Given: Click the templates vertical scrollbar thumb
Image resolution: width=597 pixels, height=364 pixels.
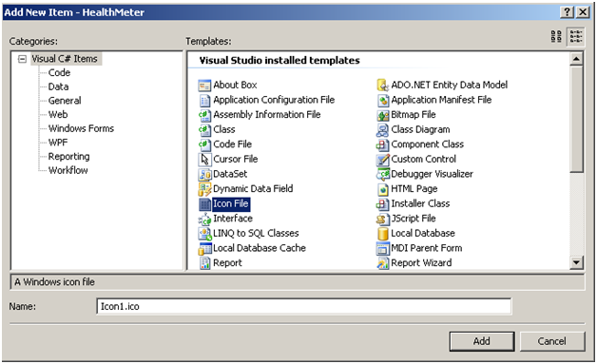Looking at the screenshot, I should click(x=576, y=119).
